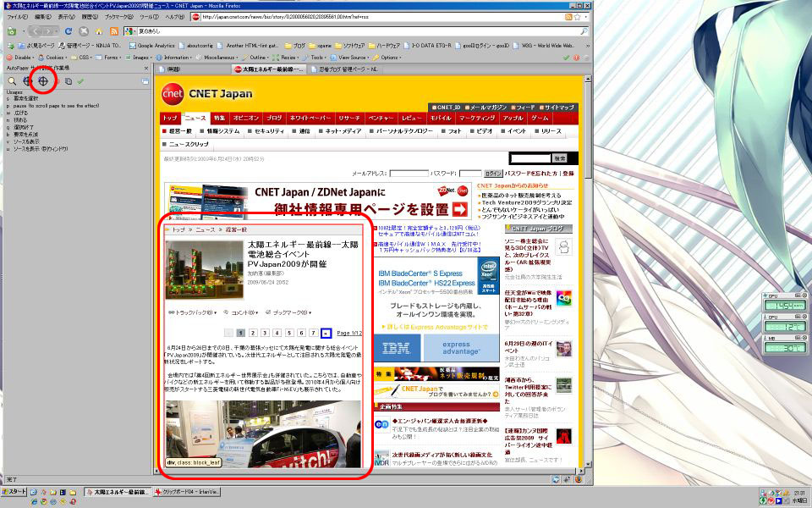Open the address bar history dropdown

tap(585, 17)
